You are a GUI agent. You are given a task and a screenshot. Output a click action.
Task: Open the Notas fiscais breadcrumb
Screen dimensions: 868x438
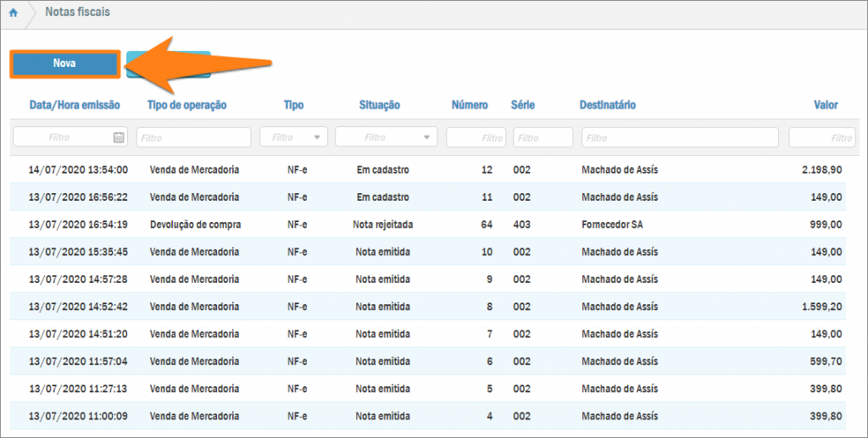77,14
